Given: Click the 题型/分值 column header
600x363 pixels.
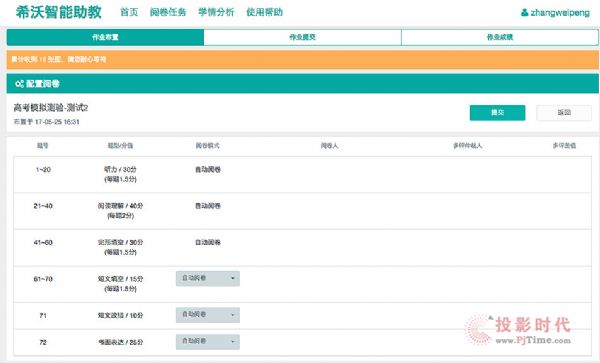Looking at the screenshot, I should [x=120, y=146].
